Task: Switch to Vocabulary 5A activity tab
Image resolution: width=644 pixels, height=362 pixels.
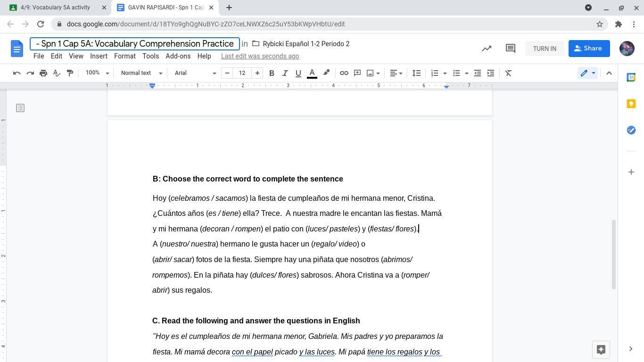Action: point(55,8)
